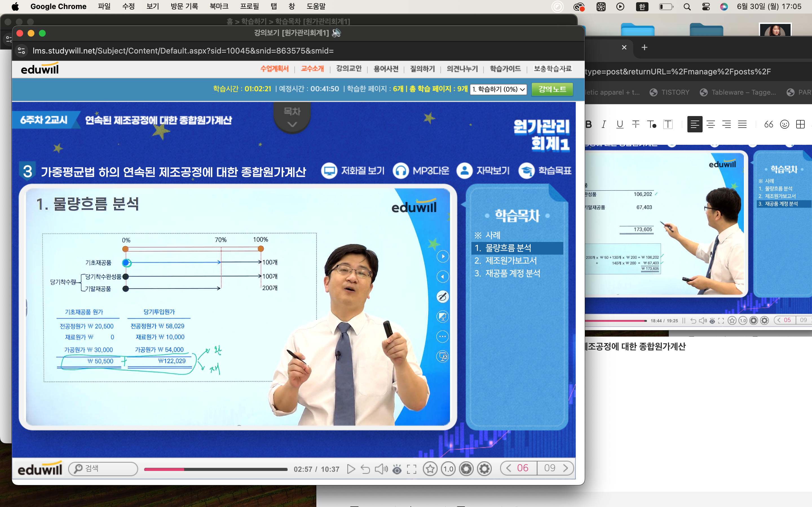Bookmark with the star icon
812x507 pixels.
point(430,469)
